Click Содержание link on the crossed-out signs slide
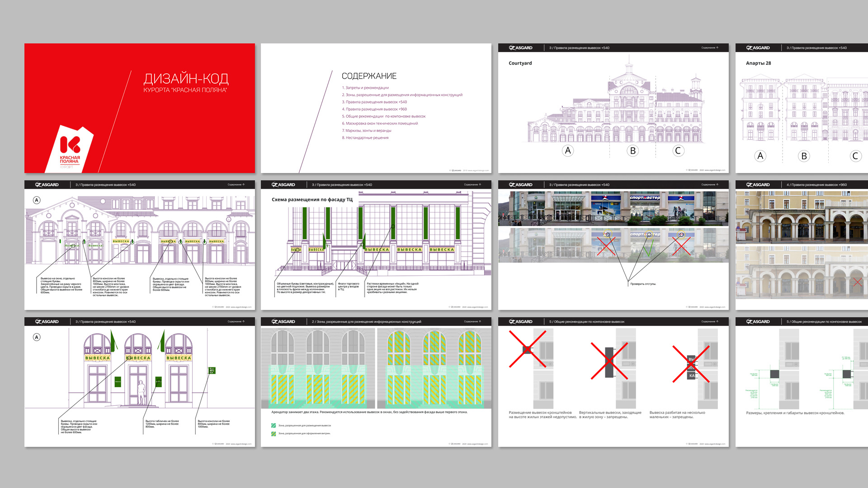The height and width of the screenshot is (488, 868). pos(710,322)
